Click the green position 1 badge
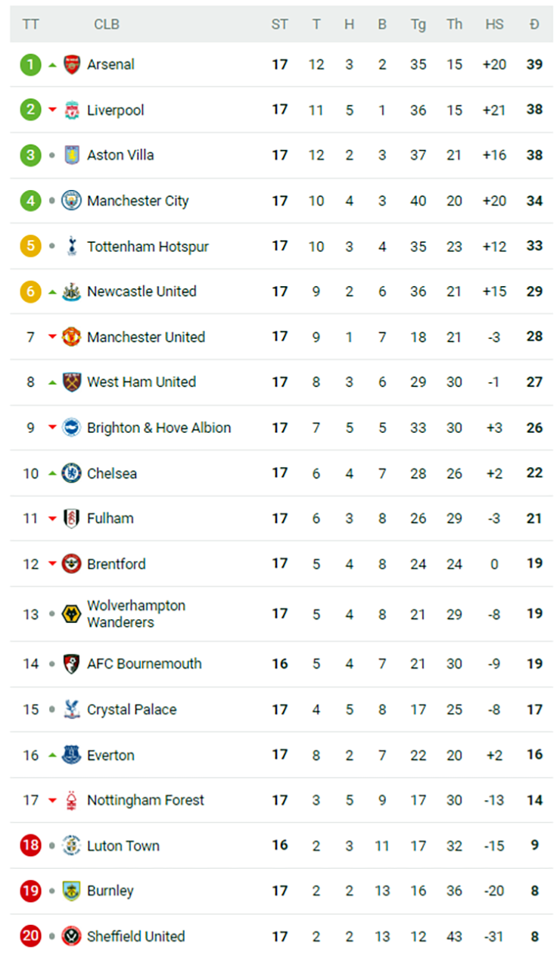Image resolution: width=560 pixels, height=965 pixels. [30, 64]
